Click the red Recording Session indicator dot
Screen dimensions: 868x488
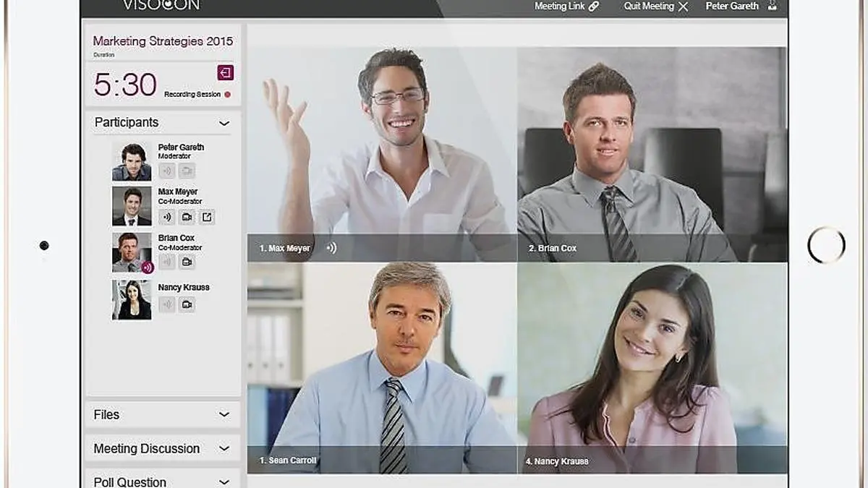pos(227,95)
